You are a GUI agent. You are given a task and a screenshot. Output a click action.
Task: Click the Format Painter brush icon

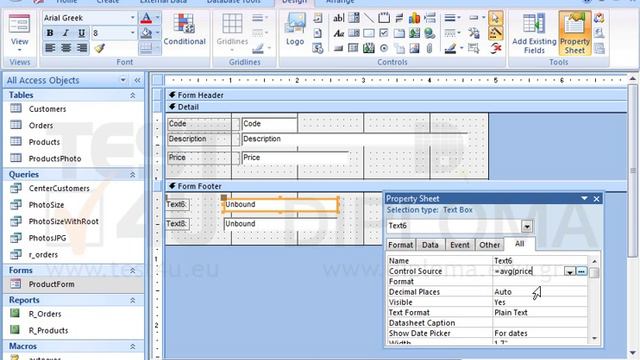99,48
